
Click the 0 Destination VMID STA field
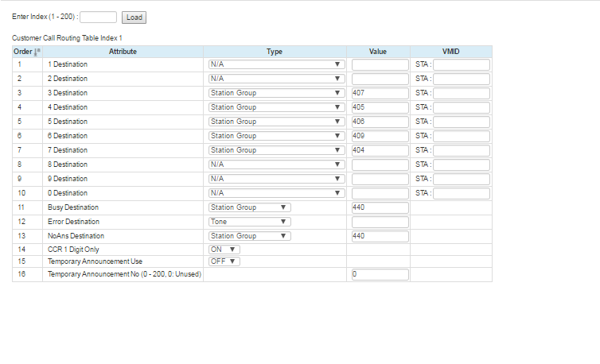(x=461, y=193)
